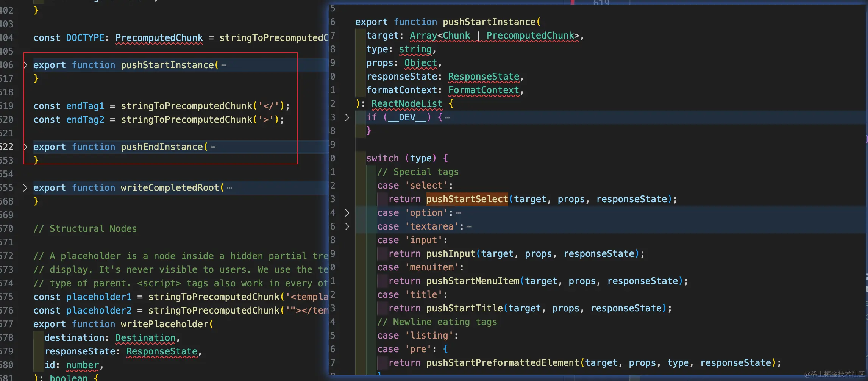The height and width of the screenshot is (381, 868).
Task: Click the Array type in target parameter
Action: 423,36
